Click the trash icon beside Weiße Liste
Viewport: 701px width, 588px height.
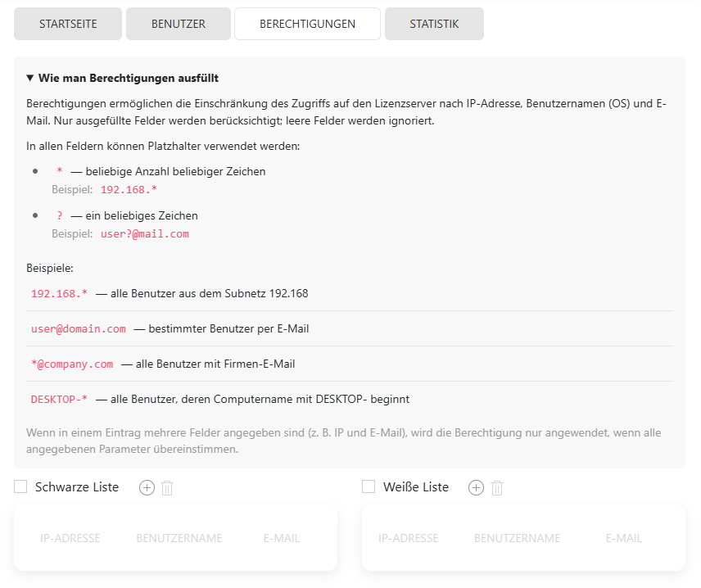click(496, 488)
